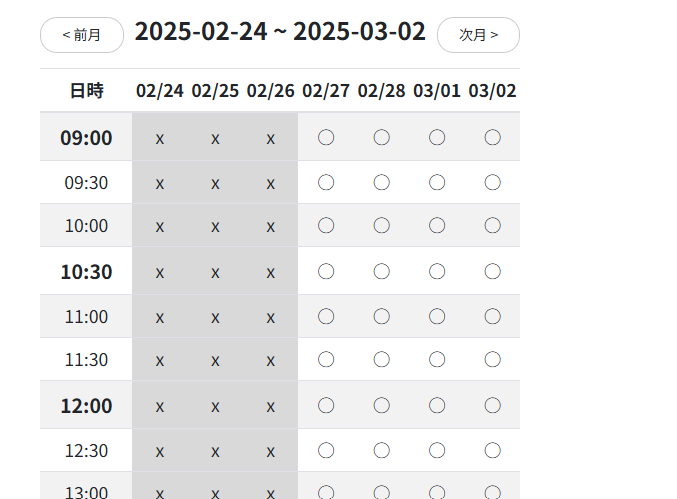This screenshot has width=677, height=499.
Task: Click unavailable x at 10:30 on 02/26
Action: point(270,271)
